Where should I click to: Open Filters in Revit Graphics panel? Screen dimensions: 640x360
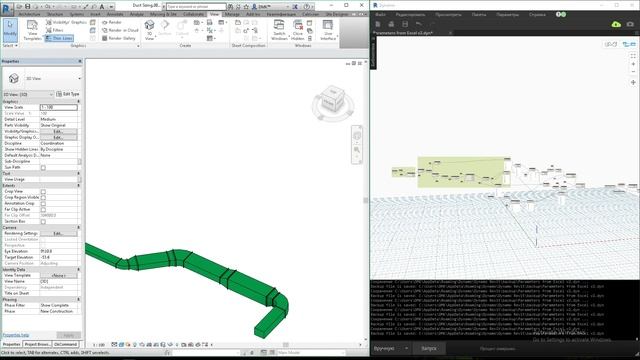(55, 30)
